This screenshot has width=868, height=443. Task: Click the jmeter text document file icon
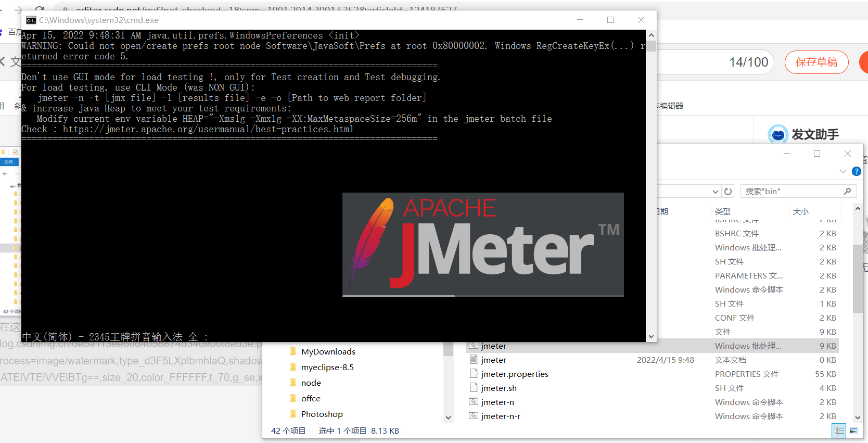(x=473, y=360)
